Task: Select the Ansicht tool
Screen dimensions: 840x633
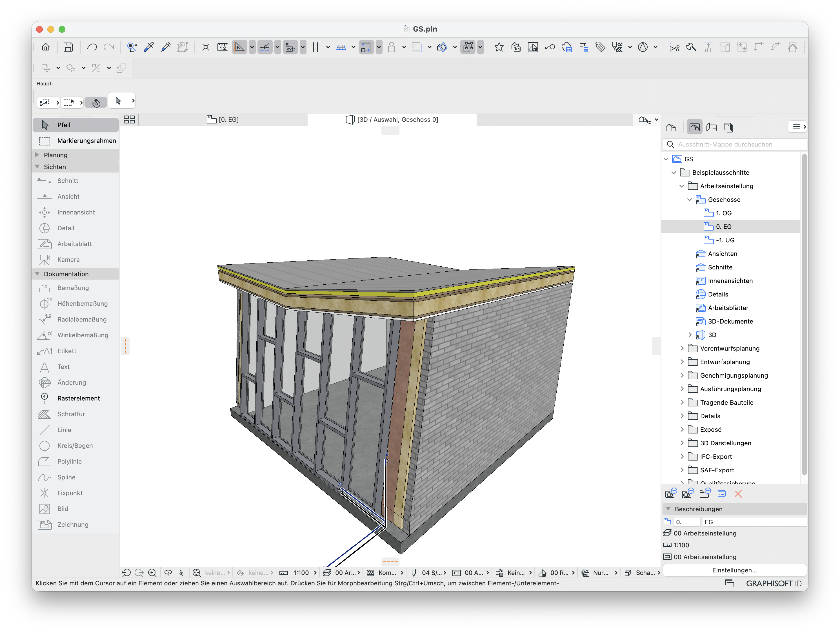Action: [75, 196]
